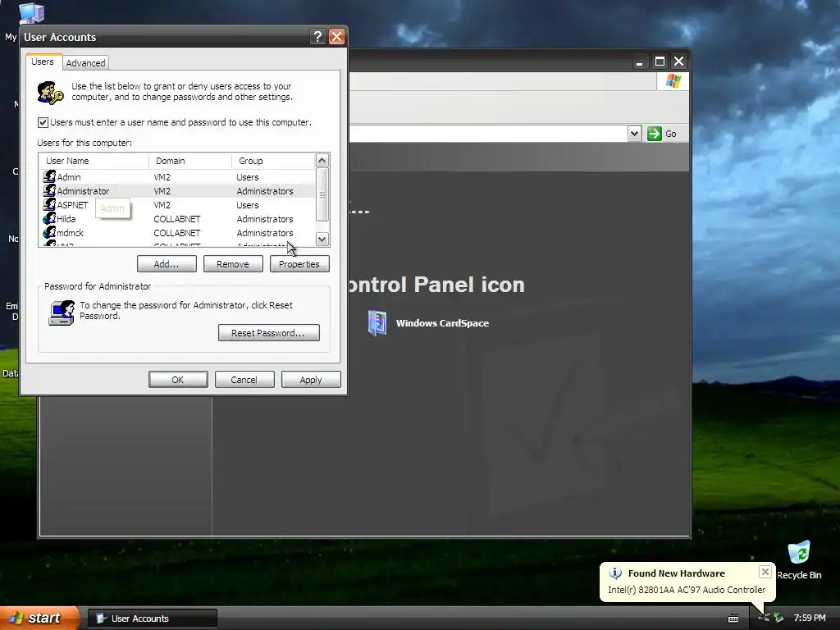Click Intel AC'97 Audio Controller text

[x=687, y=590]
